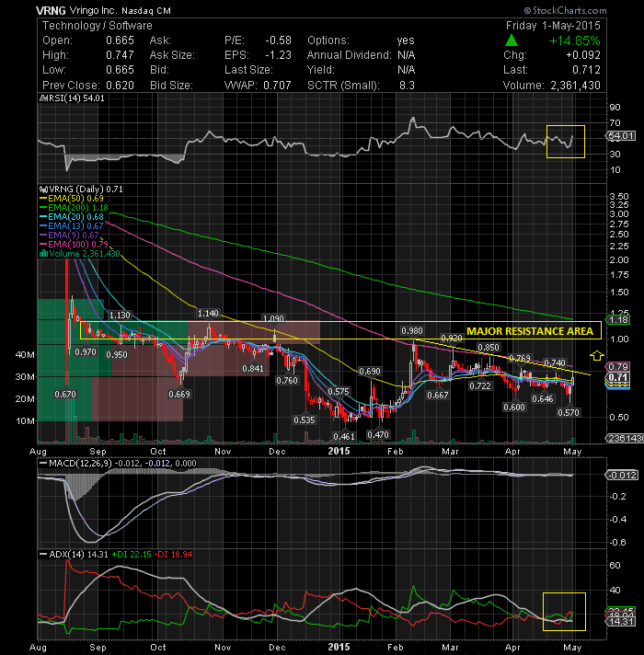Click the 0.970 price label
This screenshot has height=655, width=644.
click(x=86, y=351)
